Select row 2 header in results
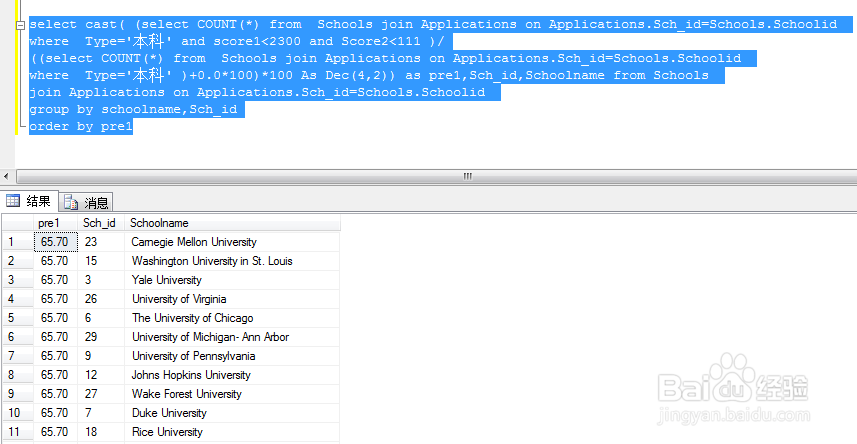The height and width of the screenshot is (444, 857). 18,261
